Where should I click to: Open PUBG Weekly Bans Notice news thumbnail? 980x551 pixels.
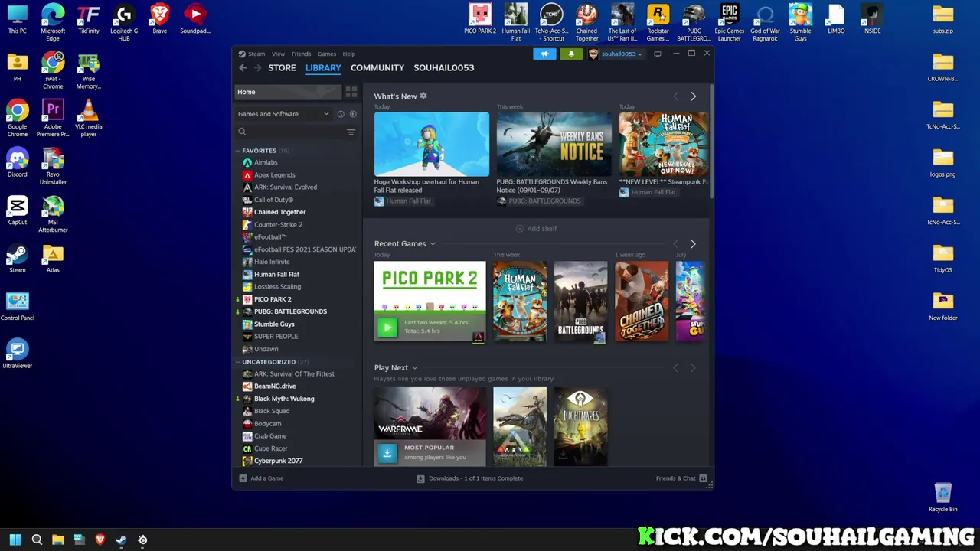554,144
